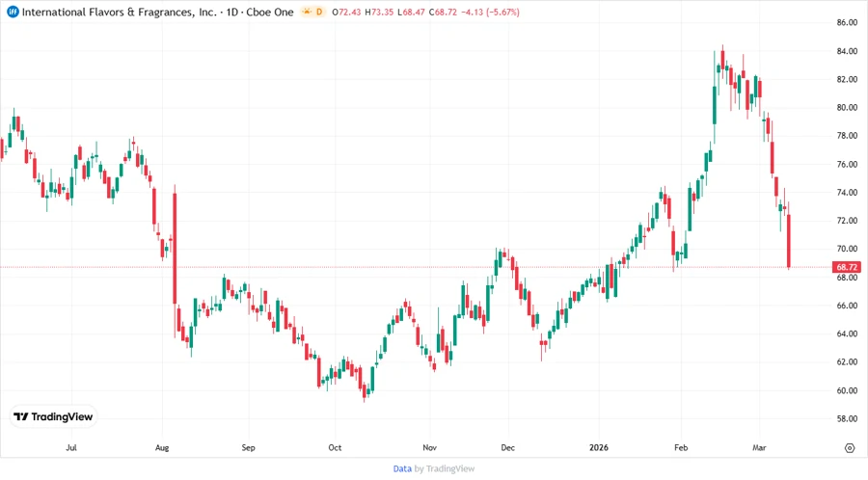Image resolution: width=868 pixels, height=480 pixels.
Task: Click the 70.00 price axis label
Action: point(847,249)
